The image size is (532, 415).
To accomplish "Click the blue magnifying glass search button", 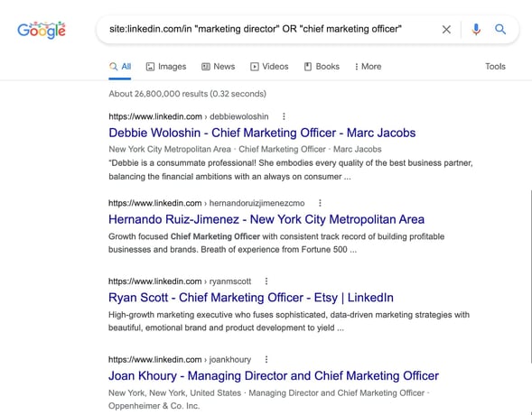I will 500,30.
